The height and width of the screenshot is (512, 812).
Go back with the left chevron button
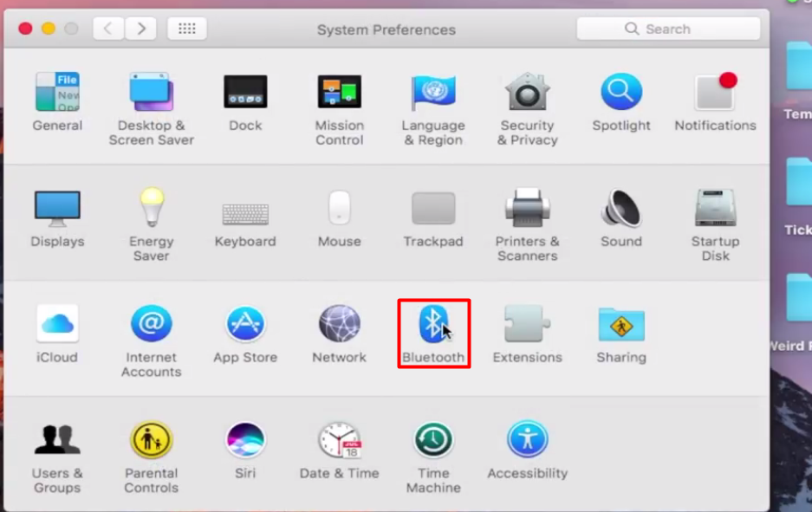(108, 29)
